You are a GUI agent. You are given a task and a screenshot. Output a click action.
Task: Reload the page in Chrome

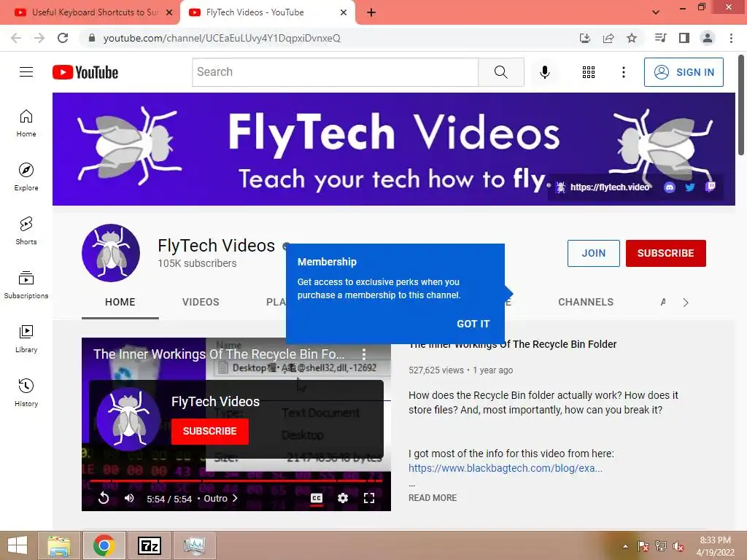[x=63, y=38]
